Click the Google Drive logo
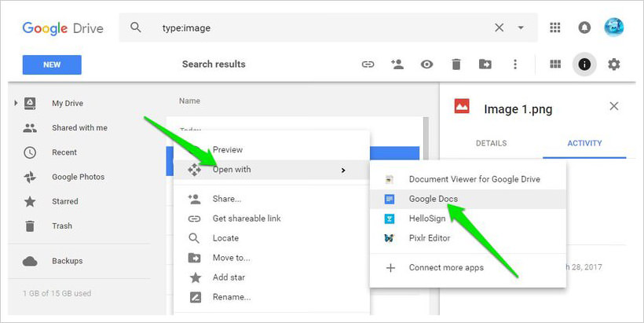644x323 pixels. (x=62, y=28)
